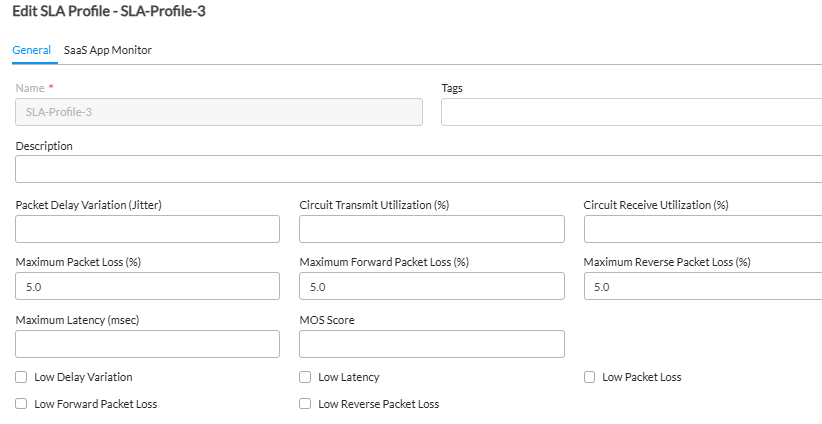Select the Circuit Transmit Utilization field
Viewport: 822px width, 424px height.
431,229
